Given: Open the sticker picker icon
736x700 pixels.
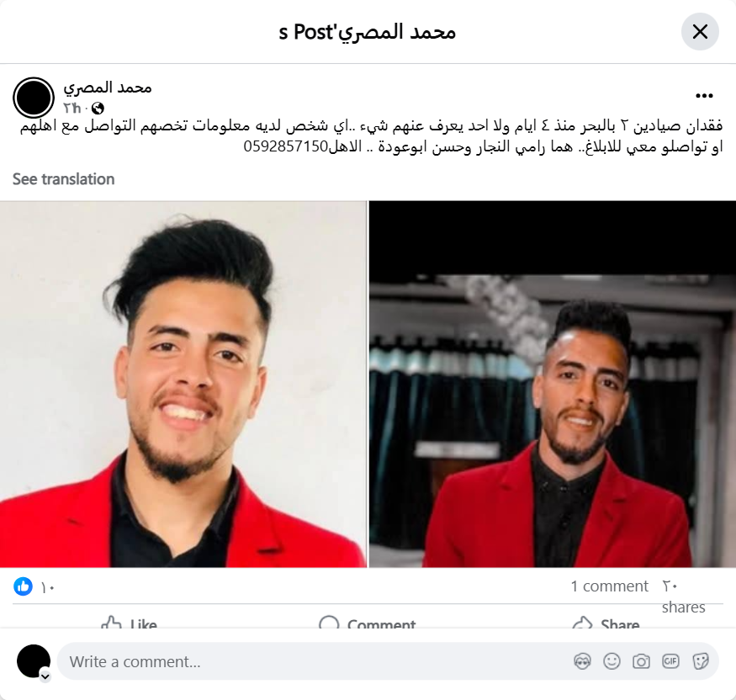Looking at the screenshot, I should [700, 661].
